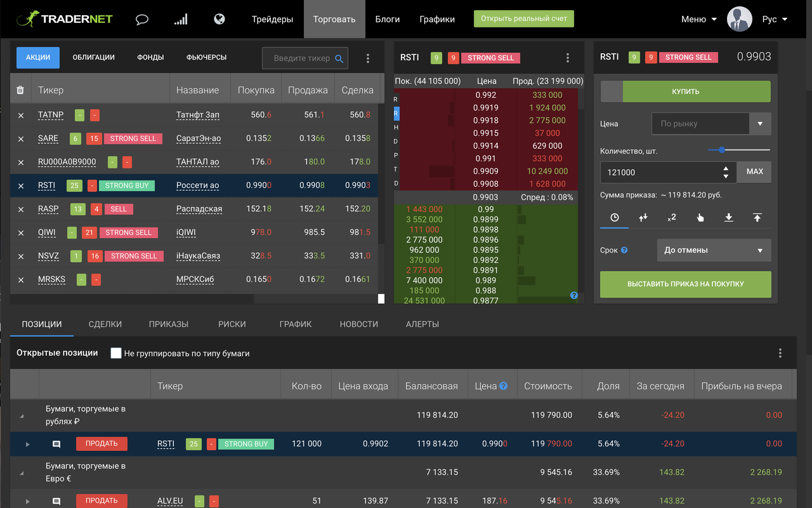Expand the RSTI position row arrow
The height and width of the screenshot is (508, 812).
coord(27,444)
